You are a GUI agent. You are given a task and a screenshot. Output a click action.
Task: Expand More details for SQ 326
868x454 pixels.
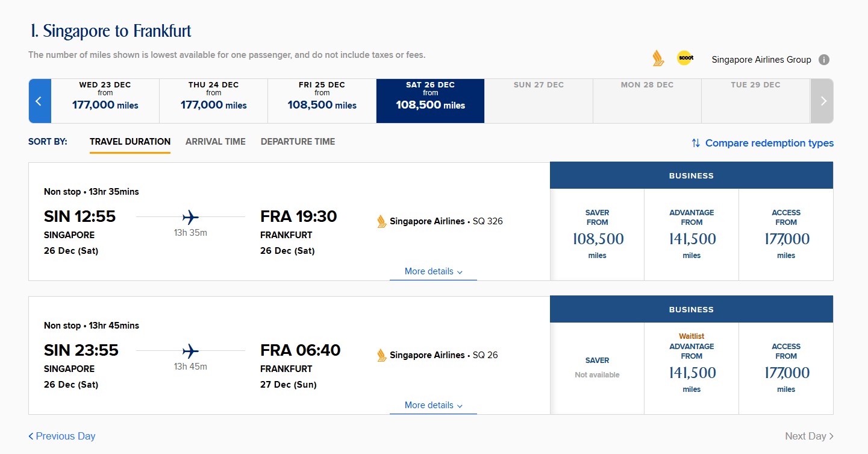coord(433,271)
